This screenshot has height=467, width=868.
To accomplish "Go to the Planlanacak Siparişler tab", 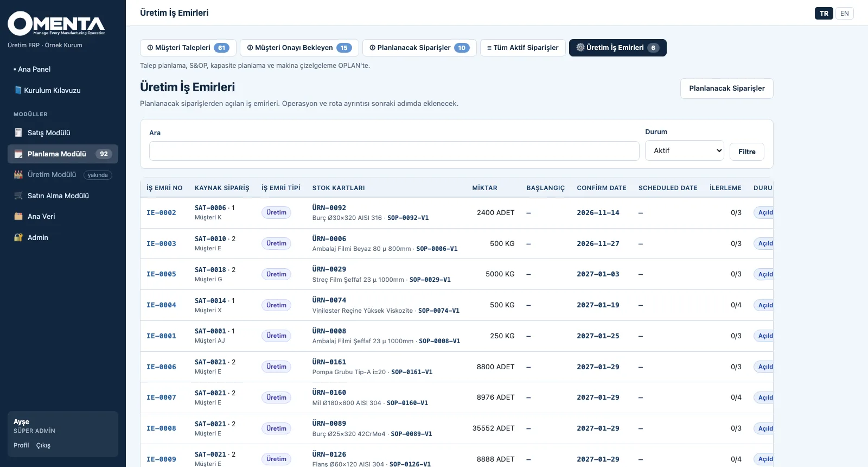I will point(419,48).
